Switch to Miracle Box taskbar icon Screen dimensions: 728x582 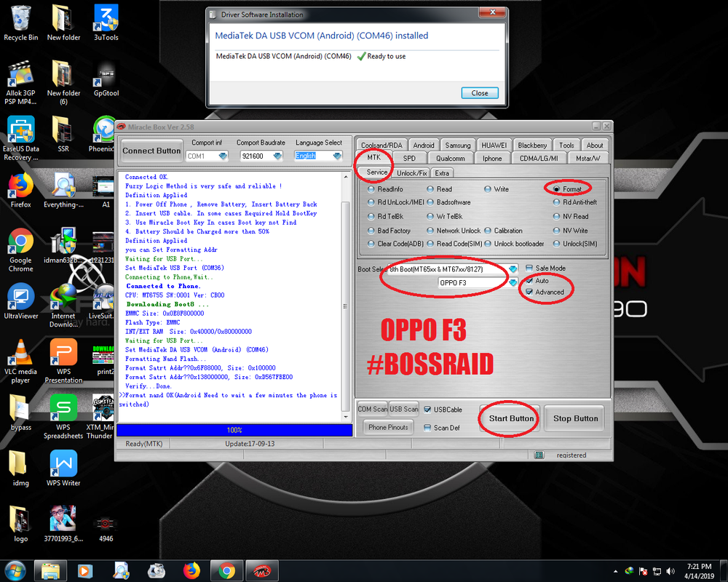262,571
